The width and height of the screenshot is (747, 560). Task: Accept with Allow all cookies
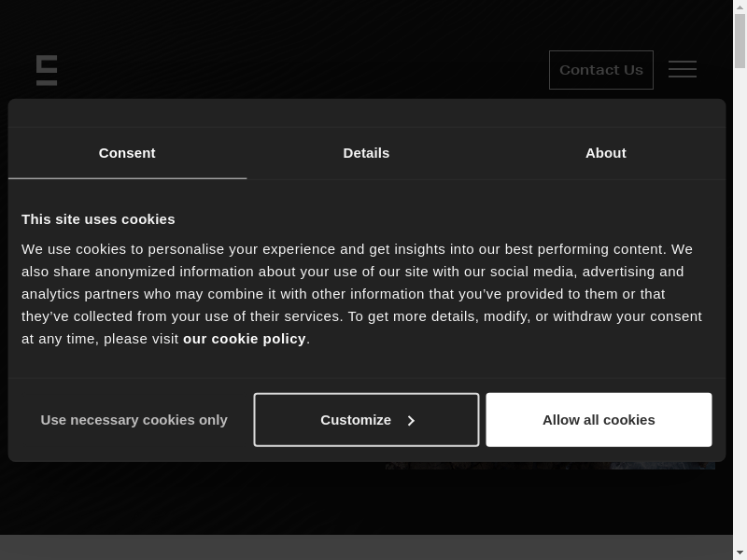tap(599, 420)
